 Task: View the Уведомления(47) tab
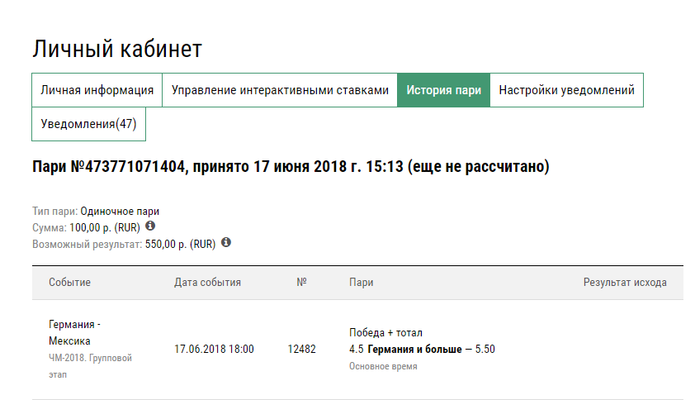(89, 124)
